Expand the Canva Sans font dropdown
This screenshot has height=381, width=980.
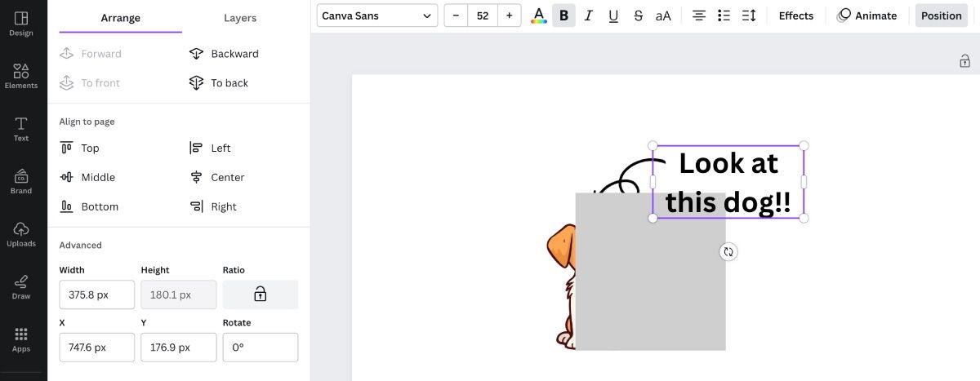(376, 16)
